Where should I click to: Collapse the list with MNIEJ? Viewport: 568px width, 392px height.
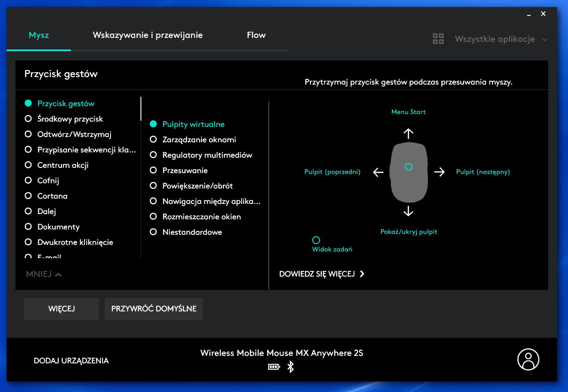pyautogui.click(x=43, y=274)
